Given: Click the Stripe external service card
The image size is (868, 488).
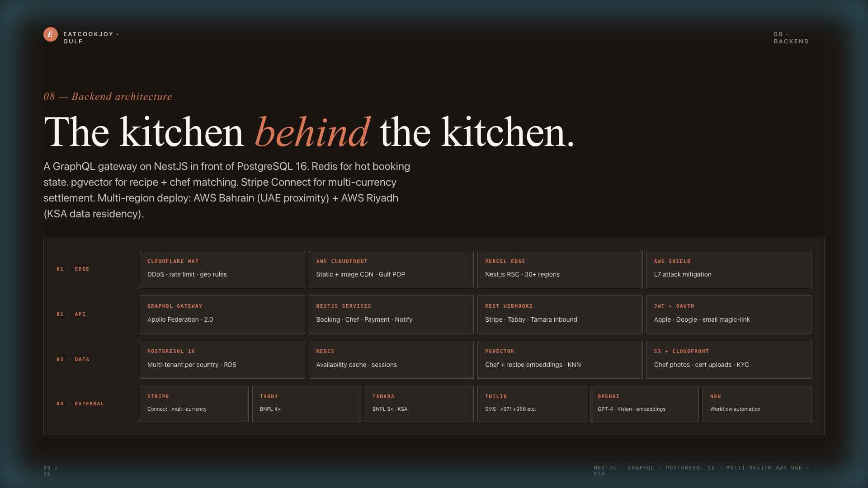Looking at the screenshot, I should pyautogui.click(x=194, y=404).
